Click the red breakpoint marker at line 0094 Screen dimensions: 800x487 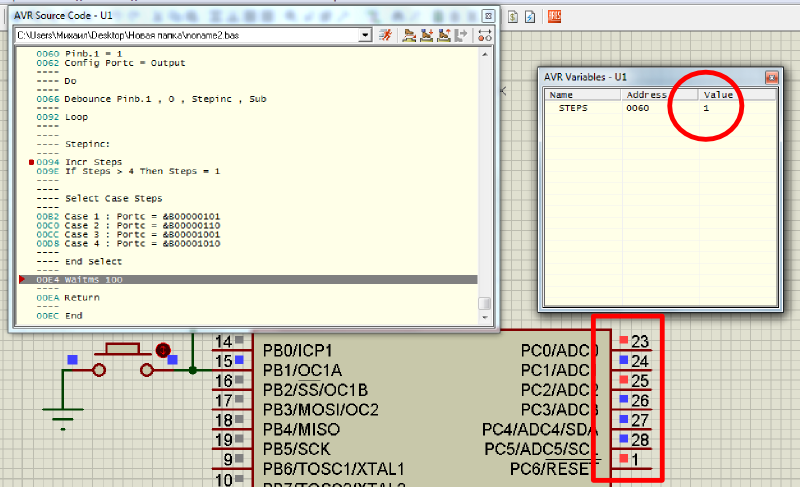32,161
